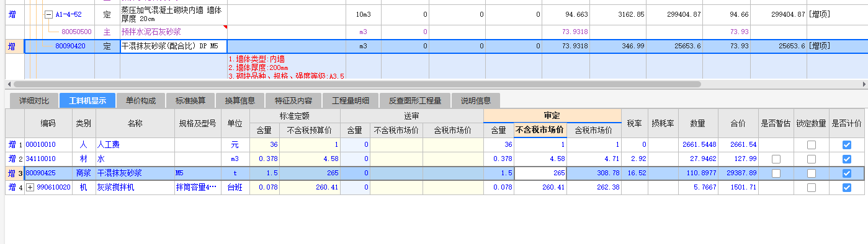This screenshot has width=868, height=244.
Task: Click the 名称 column header
Action: click(x=135, y=123)
